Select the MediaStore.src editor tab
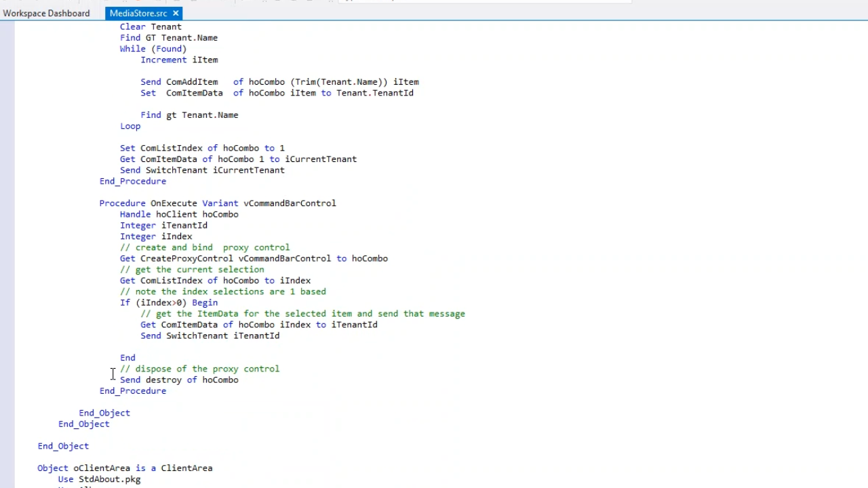 (x=138, y=13)
